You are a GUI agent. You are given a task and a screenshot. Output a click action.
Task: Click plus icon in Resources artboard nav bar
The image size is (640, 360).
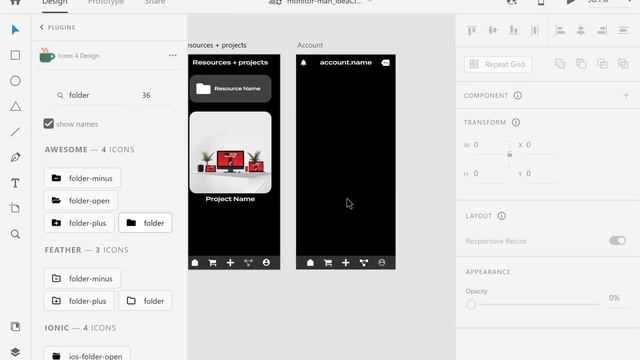click(230, 263)
